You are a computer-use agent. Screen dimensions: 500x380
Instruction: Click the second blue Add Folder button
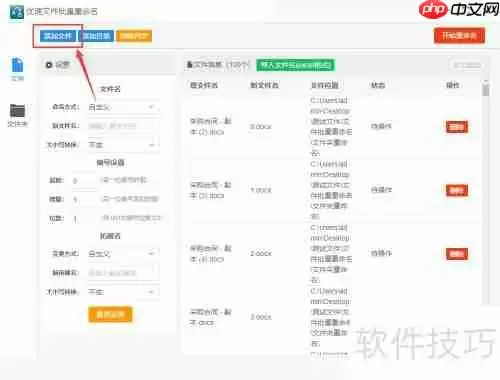point(96,36)
